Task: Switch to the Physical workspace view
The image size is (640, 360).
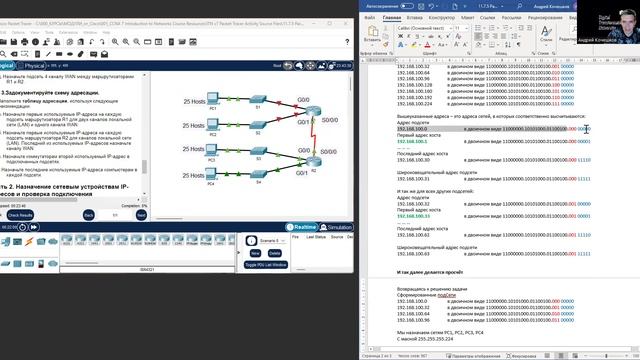Action: [x=31, y=66]
